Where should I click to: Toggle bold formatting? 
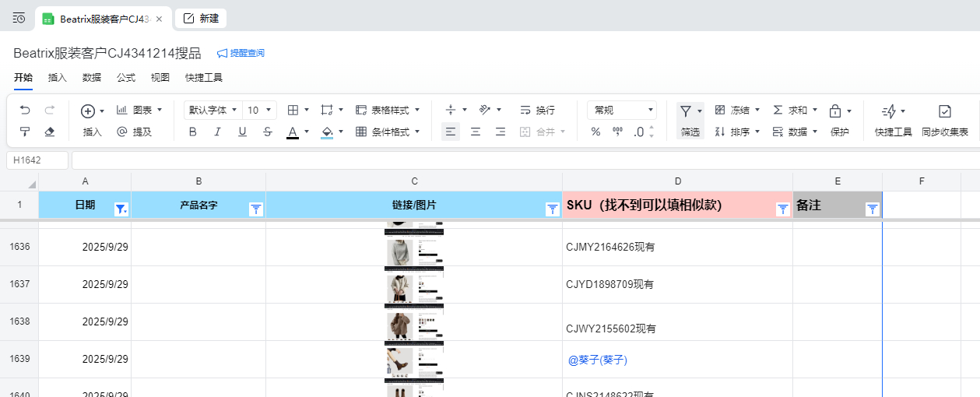pyautogui.click(x=193, y=132)
